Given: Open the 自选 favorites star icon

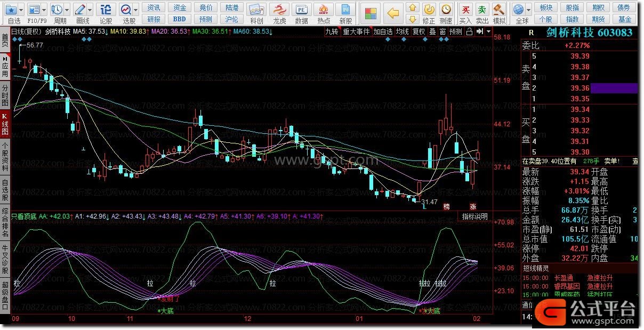Looking at the screenshot, I should pos(11,10).
